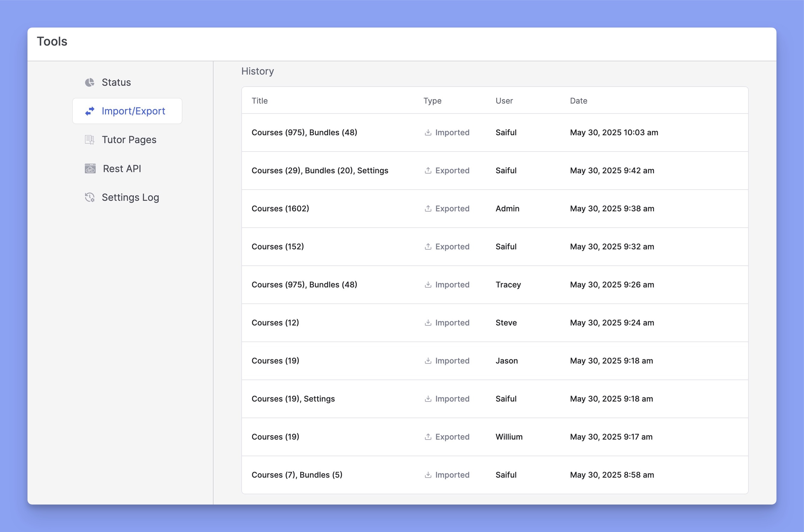Screen dimensions: 804x532
Task: Click import icon in Steve's row
Action: pyautogui.click(x=428, y=322)
